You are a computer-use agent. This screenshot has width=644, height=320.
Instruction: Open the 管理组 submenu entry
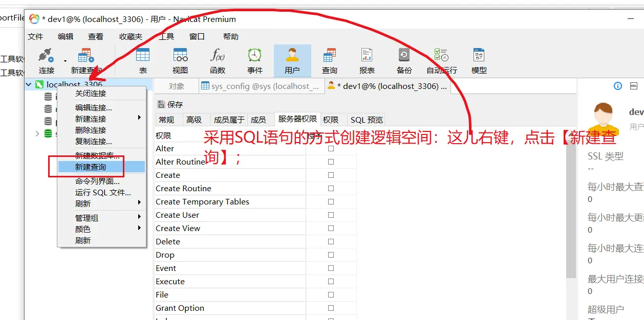[x=102, y=218]
